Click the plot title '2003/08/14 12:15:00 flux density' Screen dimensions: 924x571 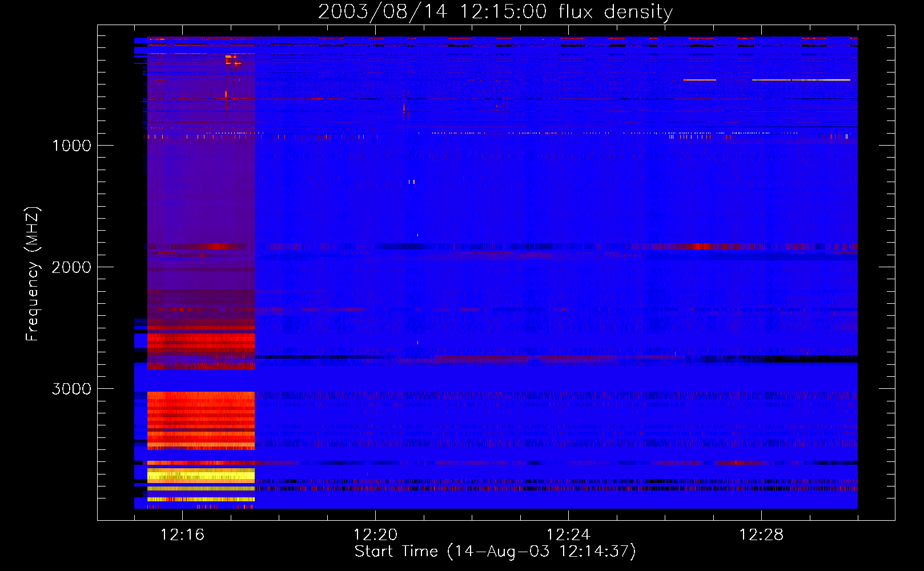point(495,12)
